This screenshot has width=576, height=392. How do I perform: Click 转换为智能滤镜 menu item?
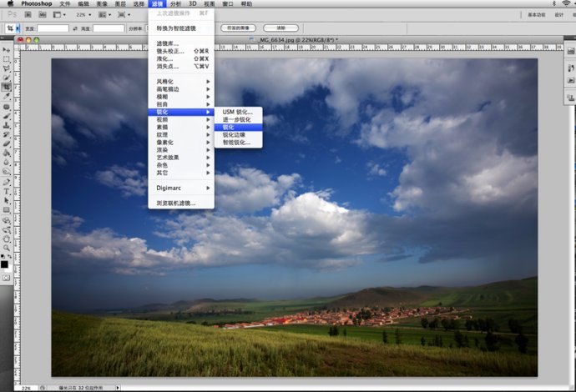pyautogui.click(x=179, y=28)
